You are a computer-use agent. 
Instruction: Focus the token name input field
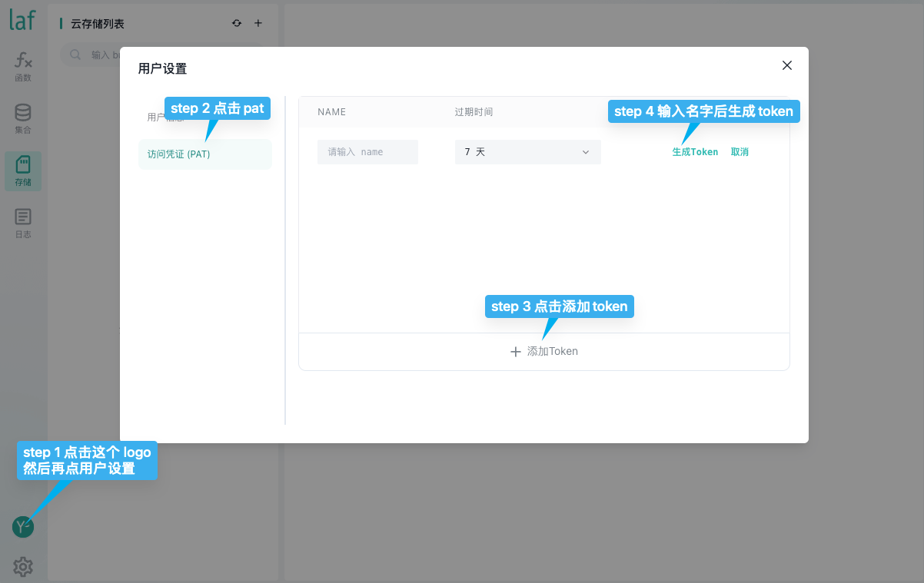pos(367,152)
